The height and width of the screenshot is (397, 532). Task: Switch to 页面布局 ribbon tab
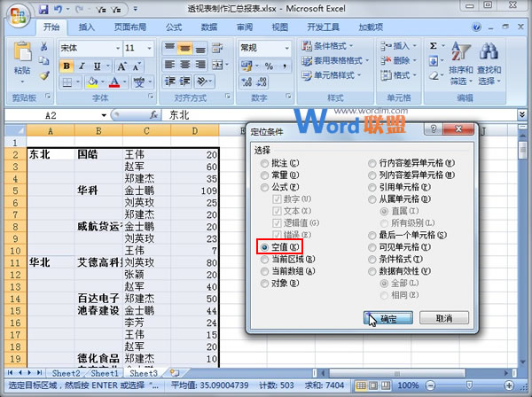point(130,27)
